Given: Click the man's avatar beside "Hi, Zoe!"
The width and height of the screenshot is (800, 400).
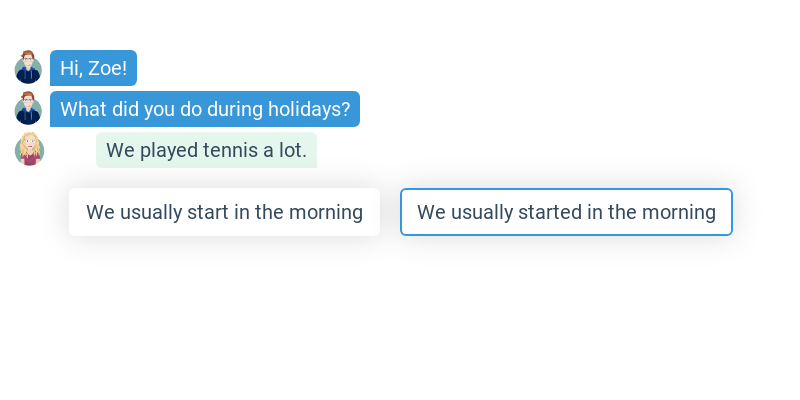Looking at the screenshot, I should [28, 68].
